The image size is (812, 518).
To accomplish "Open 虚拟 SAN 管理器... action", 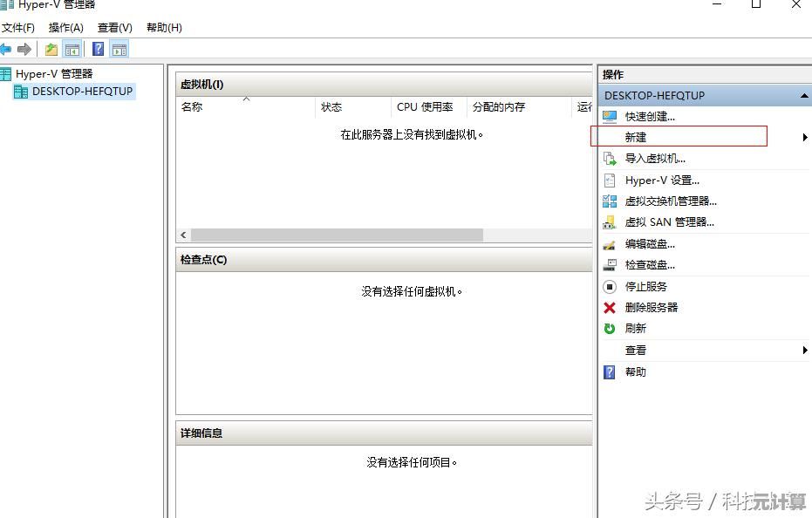I will [670, 222].
